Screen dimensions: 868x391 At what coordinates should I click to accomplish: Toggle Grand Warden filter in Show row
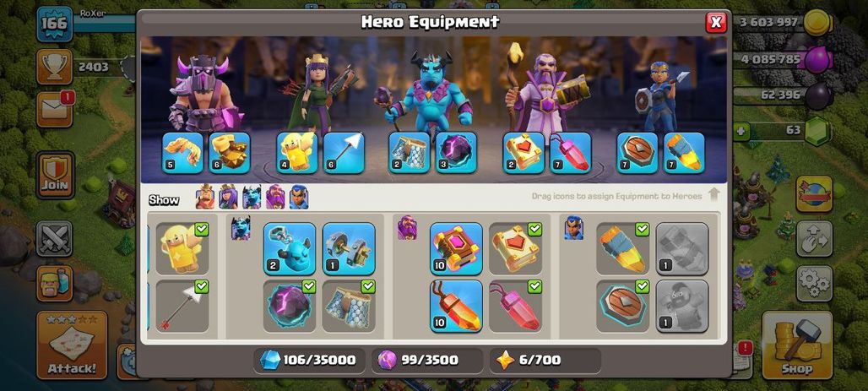(x=275, y=197)
